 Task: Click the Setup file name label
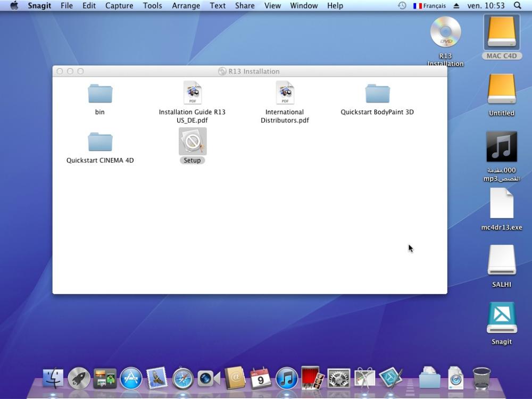click(x=193, y=160)
